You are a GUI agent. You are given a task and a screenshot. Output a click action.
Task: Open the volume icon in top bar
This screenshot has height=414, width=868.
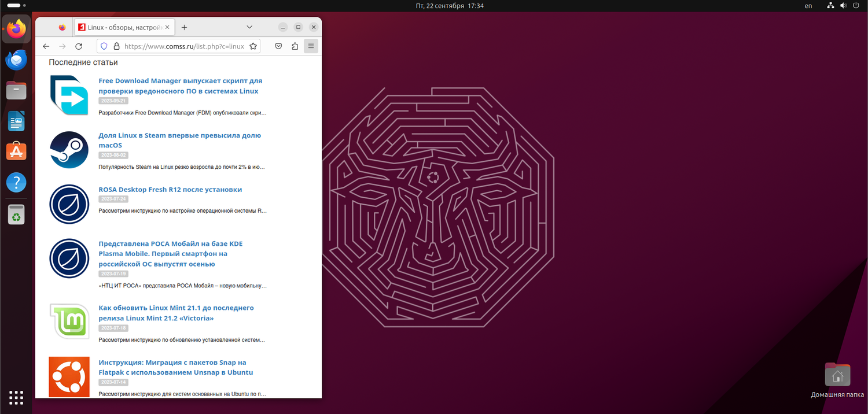(x=843, y=6)
